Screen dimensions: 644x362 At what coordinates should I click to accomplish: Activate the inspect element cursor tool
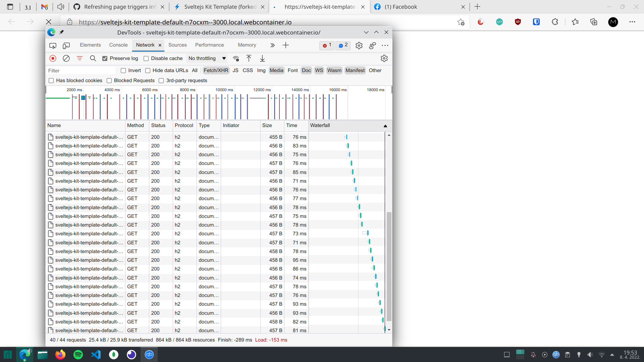[x=53, y=45]
